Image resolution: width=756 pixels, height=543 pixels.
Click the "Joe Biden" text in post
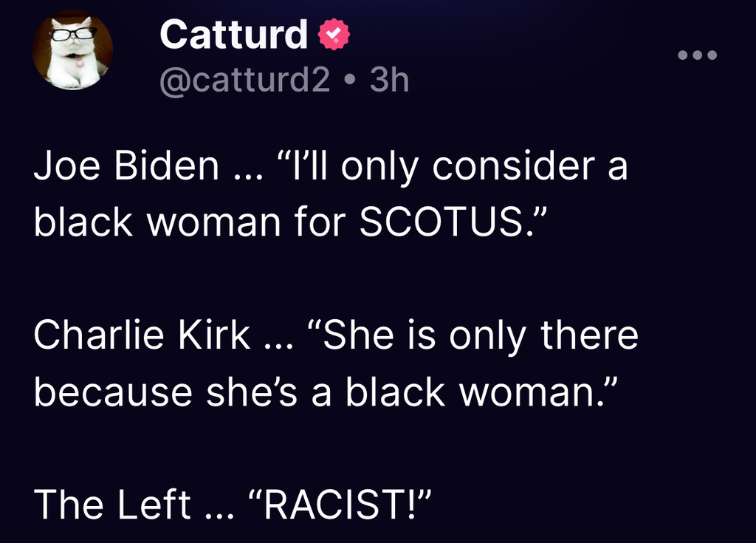[126, 167]
